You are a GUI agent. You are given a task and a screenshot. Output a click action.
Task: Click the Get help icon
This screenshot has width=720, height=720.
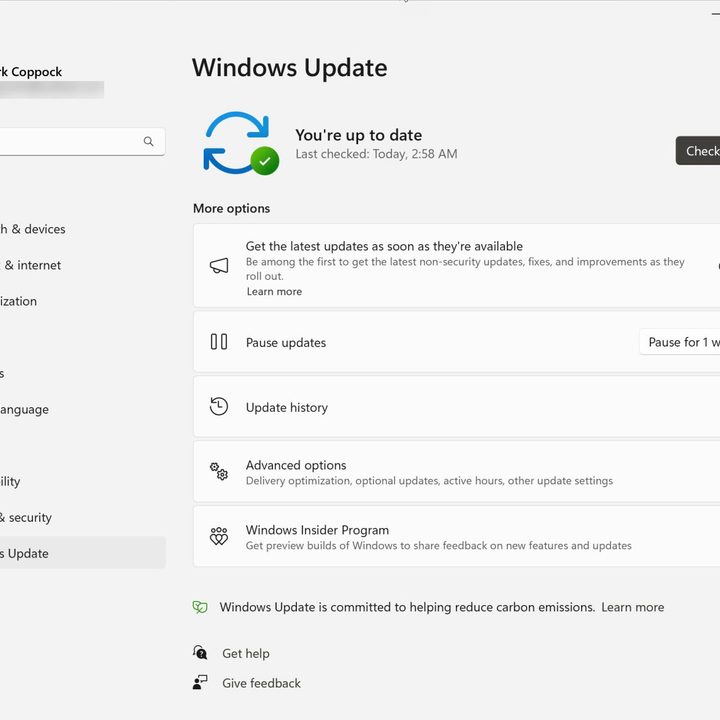(200, 652)
